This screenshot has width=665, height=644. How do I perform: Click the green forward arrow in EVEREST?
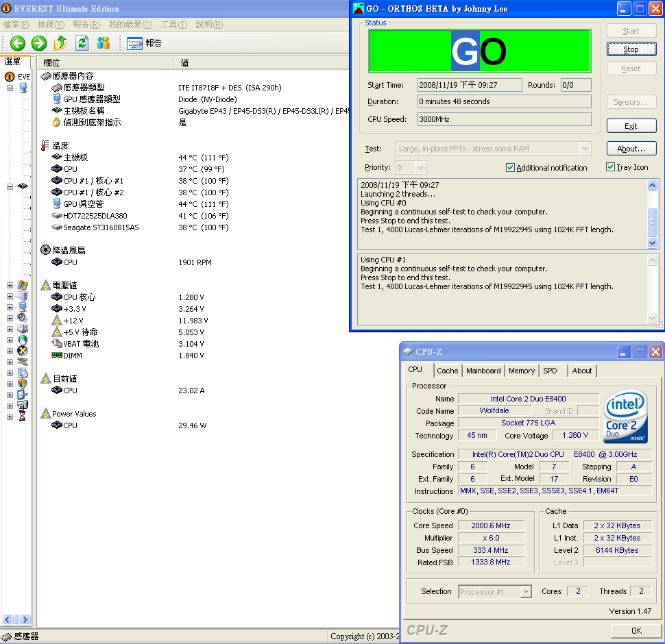coord(39,43)
